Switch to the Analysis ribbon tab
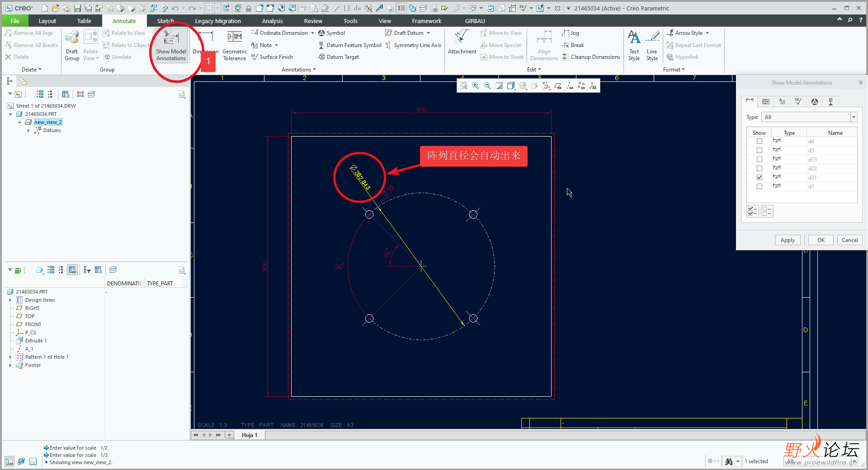The height and width of the screenshot is (470, 868). coord(272,21)
